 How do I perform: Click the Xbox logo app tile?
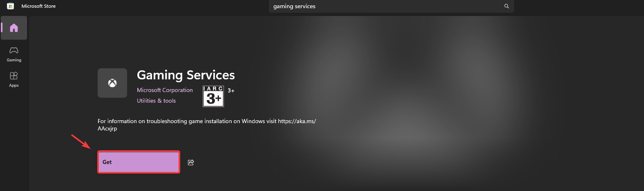point(112,83)
